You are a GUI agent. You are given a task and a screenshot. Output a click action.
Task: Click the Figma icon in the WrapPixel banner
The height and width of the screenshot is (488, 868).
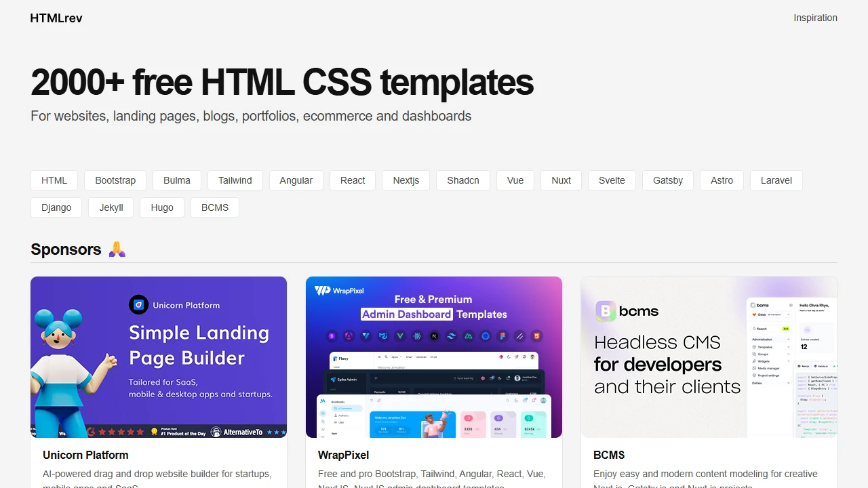click(503, 335)
